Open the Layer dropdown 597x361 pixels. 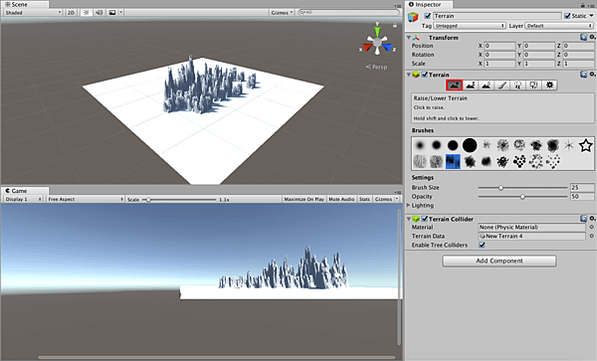pyautogui.click(x=559, y=26)
